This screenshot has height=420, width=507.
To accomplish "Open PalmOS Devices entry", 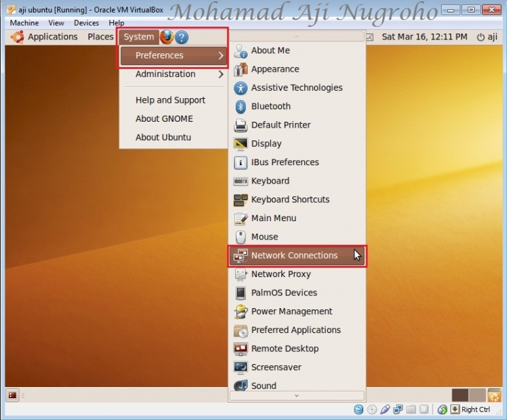I will 297,293.
